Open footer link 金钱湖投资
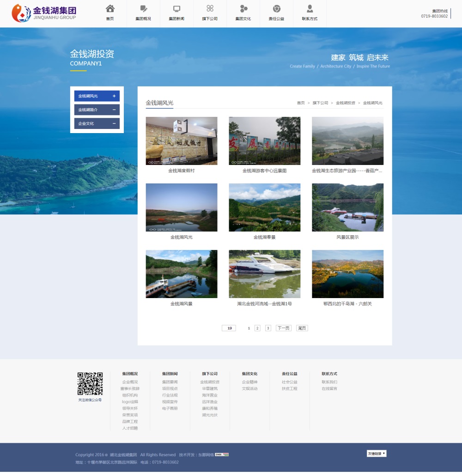This screenshot has width=462, height=476. (210, 382)
